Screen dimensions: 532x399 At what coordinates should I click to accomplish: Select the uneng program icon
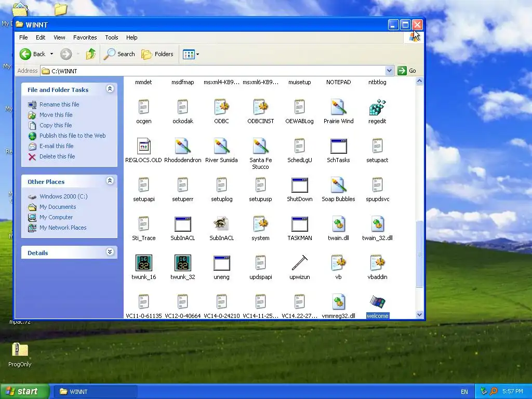coord(221,263)
